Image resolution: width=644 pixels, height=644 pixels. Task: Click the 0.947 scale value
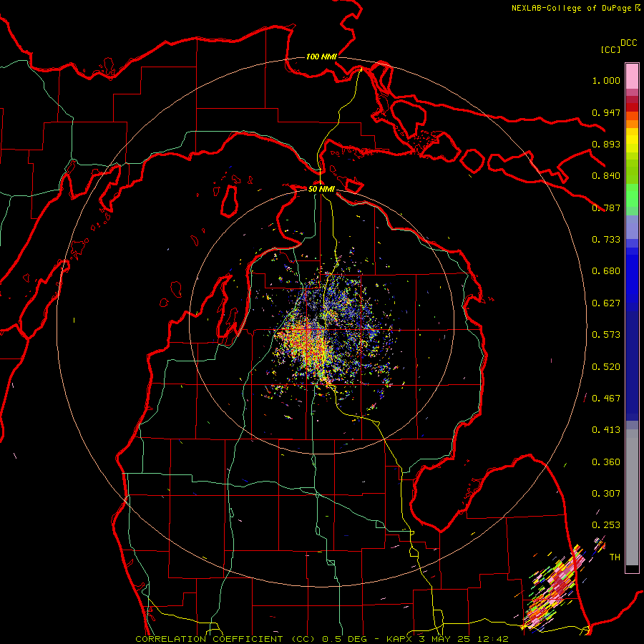(x=606, y=112)
